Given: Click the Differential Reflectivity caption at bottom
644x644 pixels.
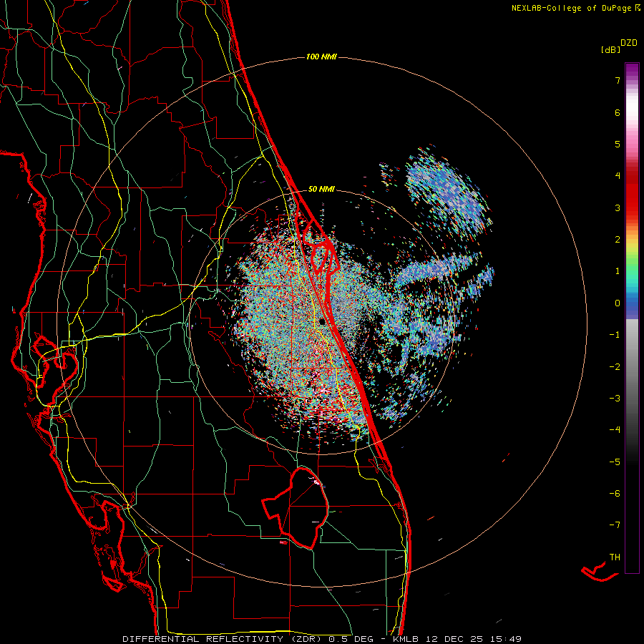Looking at the screenshot, I should [x=322, y=639].
